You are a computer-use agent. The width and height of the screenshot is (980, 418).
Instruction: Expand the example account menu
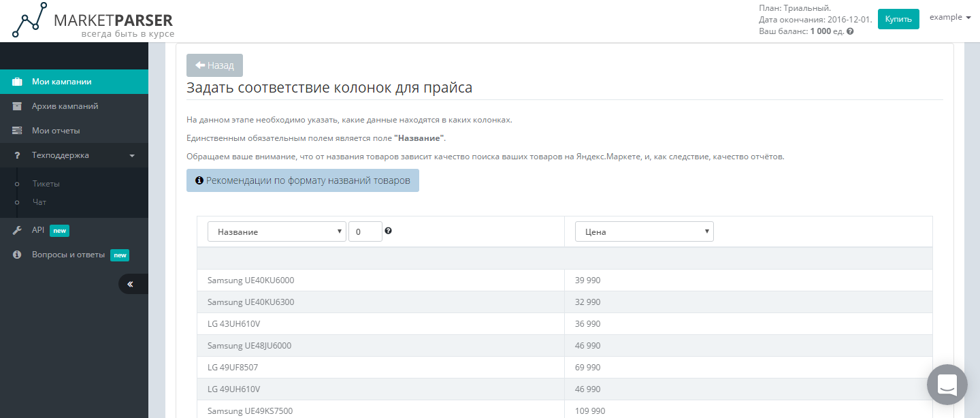click(950, 17)
